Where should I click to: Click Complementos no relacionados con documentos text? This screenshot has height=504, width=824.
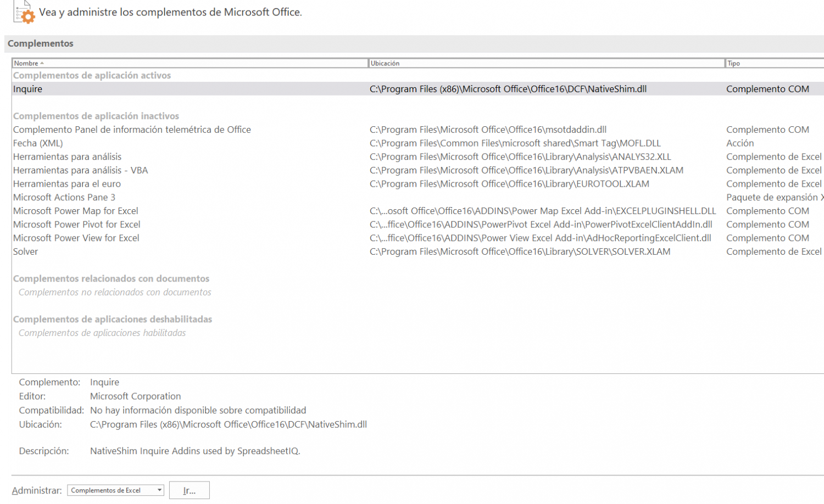(x=115, y=292)
